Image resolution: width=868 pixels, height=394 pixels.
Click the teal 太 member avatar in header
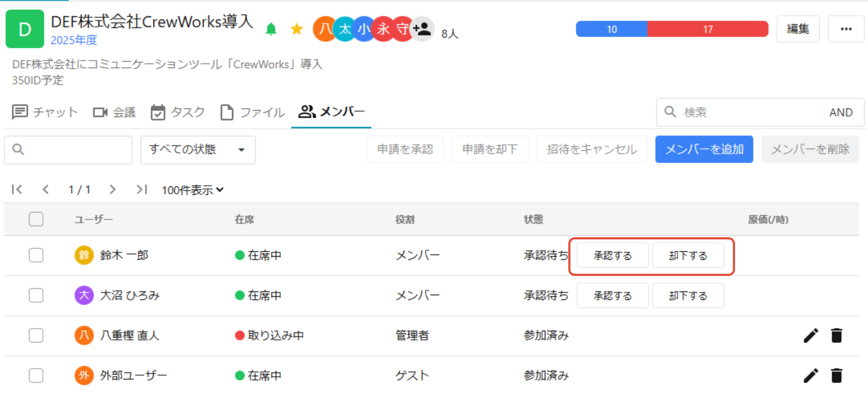click(344, 29)
